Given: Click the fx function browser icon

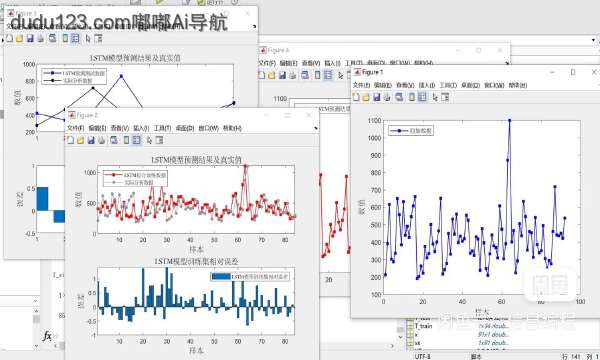Looking at the screenshot, I should (x=47, y=336).
